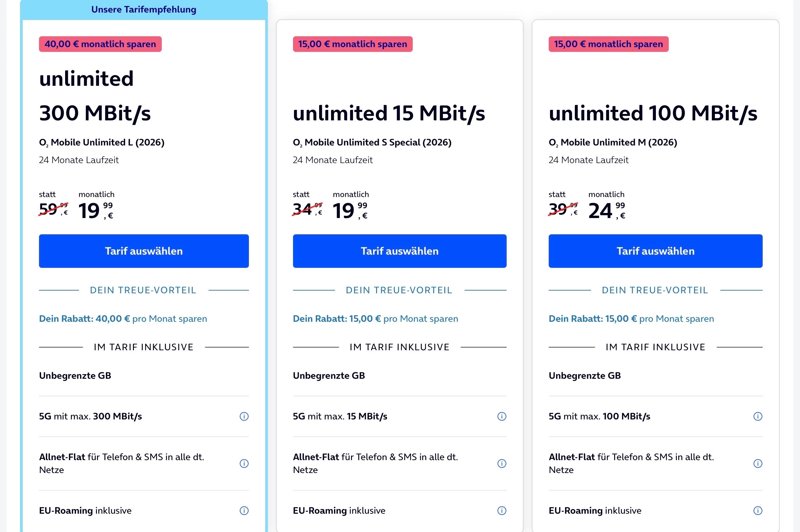800x532 pixels.
Task: Open info icon for 5G max. 300 MBit/s
Action: pos(244,416)
